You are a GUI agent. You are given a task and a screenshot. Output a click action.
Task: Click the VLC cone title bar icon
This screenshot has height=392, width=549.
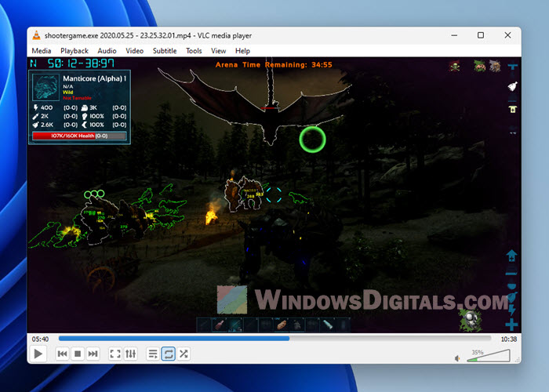[x=36, y=35]
